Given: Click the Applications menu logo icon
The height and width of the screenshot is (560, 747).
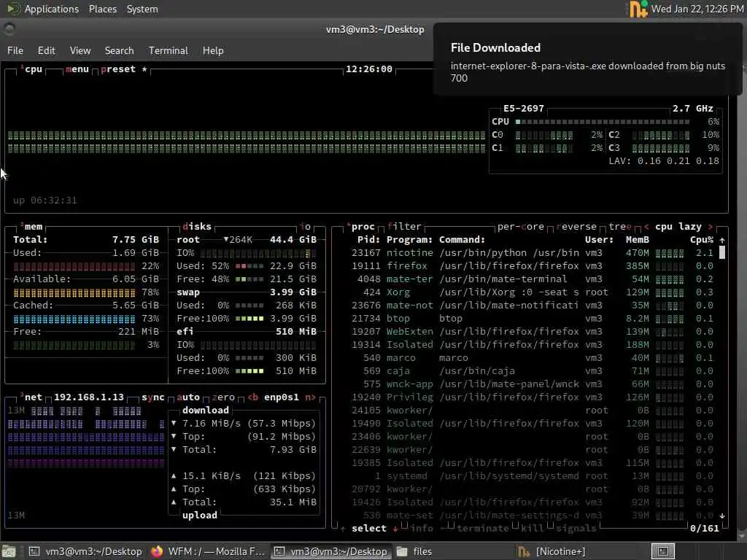Looking at the screenshot, I should (x=13, y=9).
